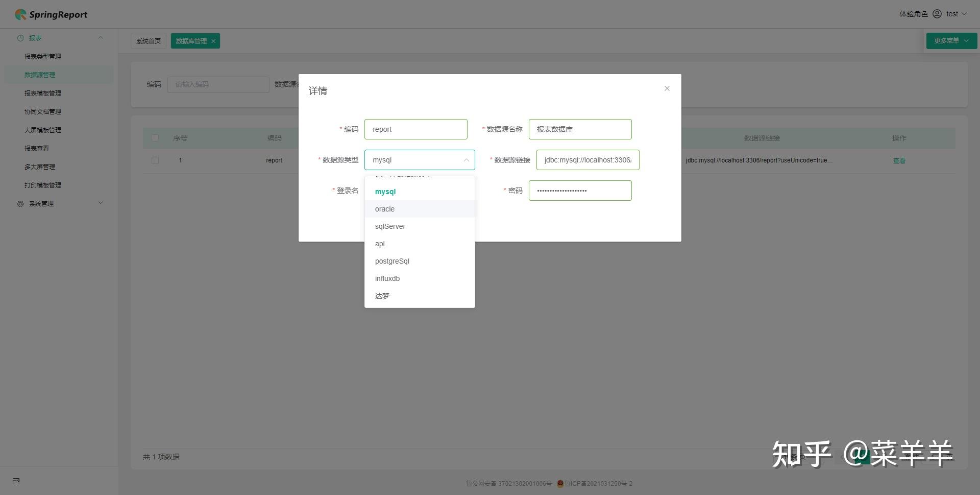Close the 数据库管理 tab via its X icon
Viewport: 980px width, 495px height.
(213, 40)
